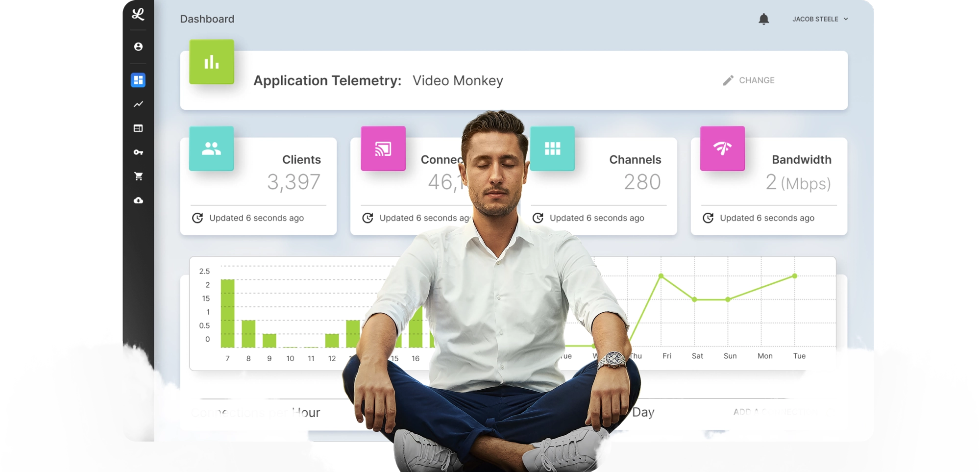
Task: Click the logo at top of sidebar
Action: pyautogui.click(x=138, y=14)
